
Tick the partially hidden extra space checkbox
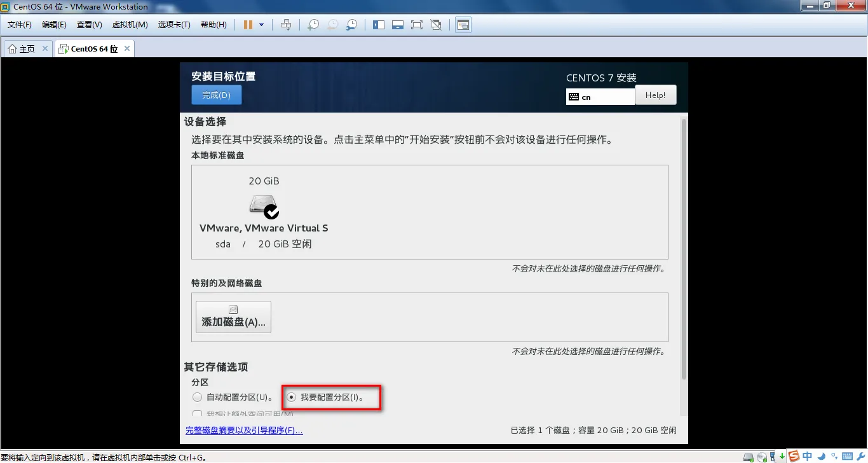[x=197, y=415]
